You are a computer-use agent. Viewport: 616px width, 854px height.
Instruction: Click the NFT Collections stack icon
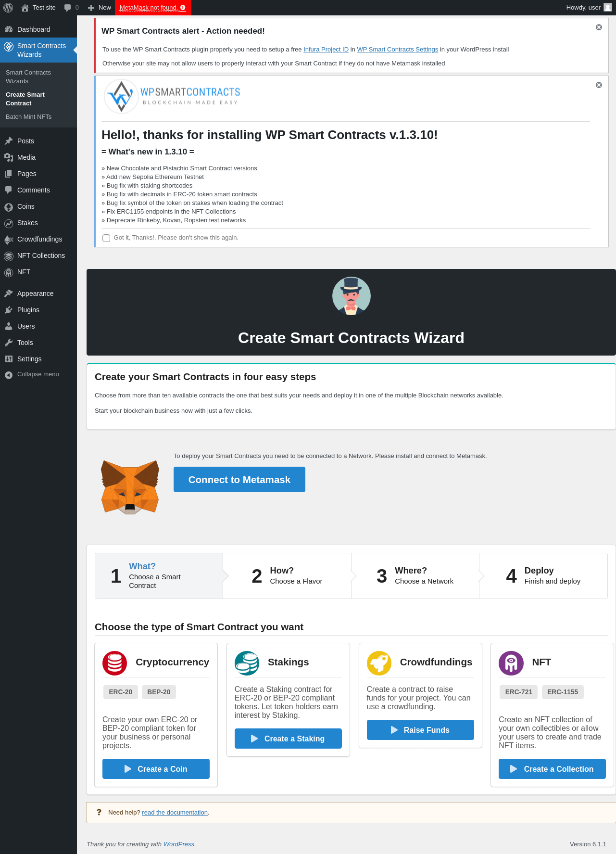tap(9, 256)
